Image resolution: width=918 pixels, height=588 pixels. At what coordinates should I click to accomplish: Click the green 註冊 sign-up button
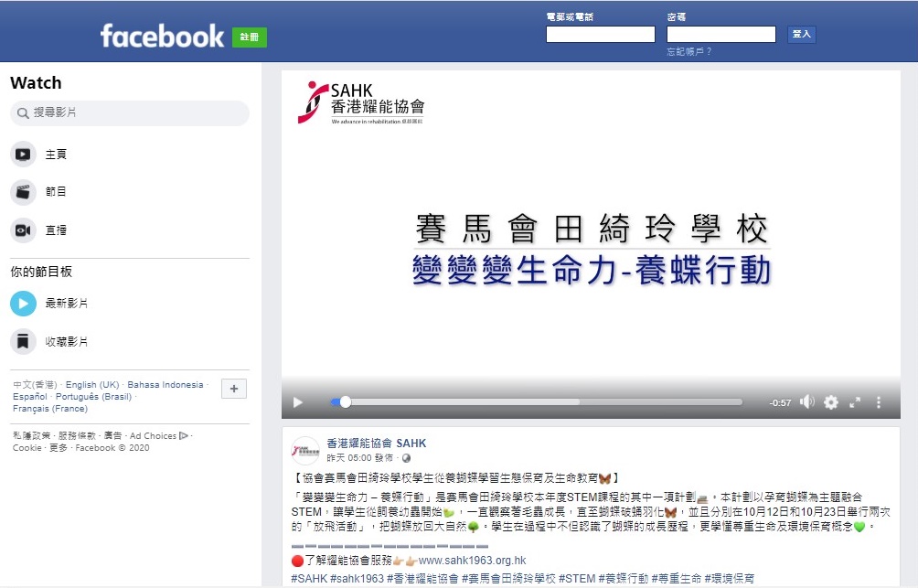pyautogui.click(x=250, y=37)
